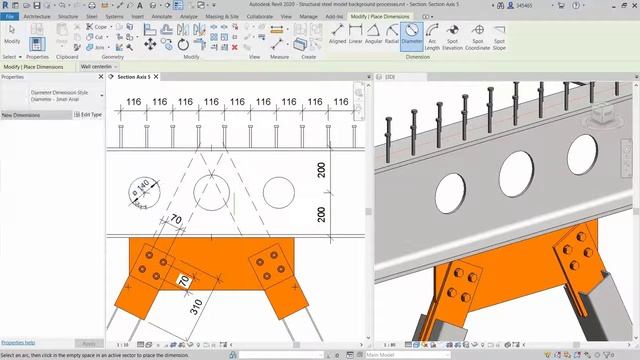This screenshot has height=360, width=640.
Task: Click the Mirror Draw Axis tool
Action: coord(199,29)
